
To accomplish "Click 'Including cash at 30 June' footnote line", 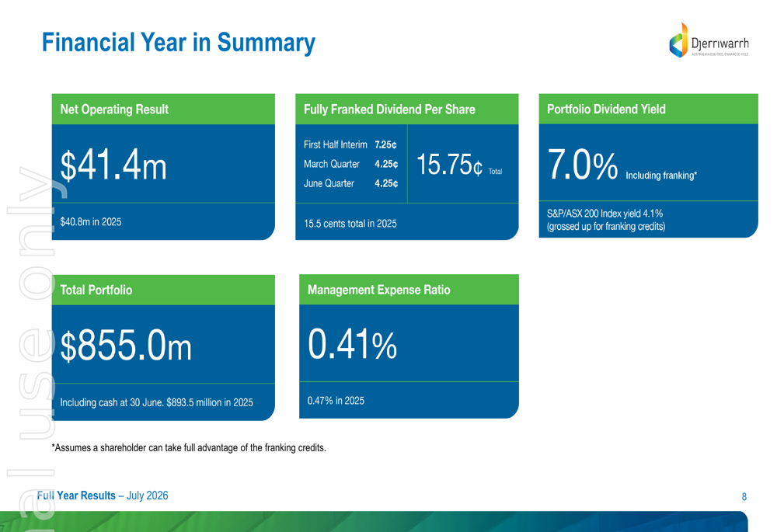I will tap(157, 403).
